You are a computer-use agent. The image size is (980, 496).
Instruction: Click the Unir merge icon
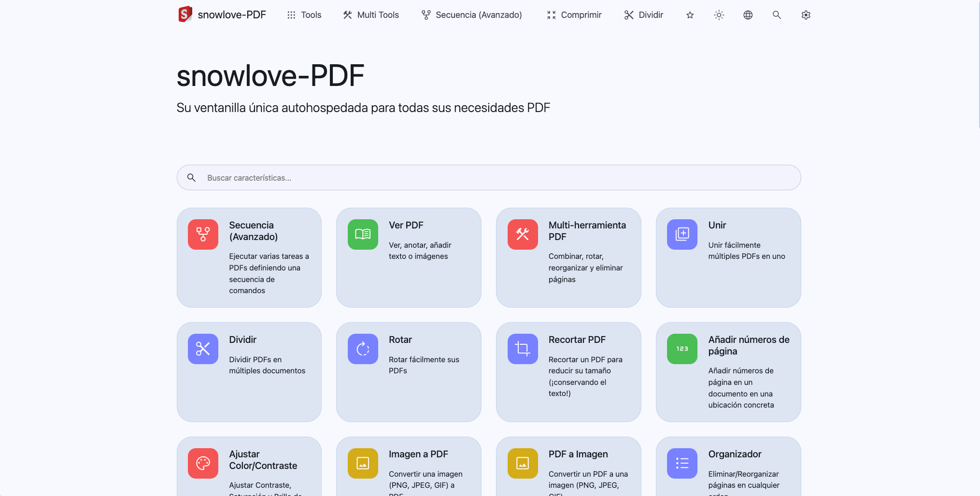pos(682,234)
